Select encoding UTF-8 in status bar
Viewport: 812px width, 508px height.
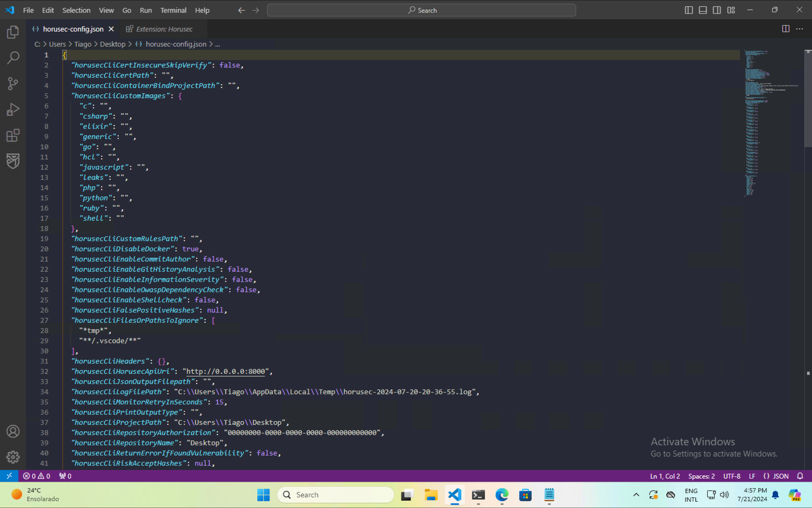pyautogui.click(x=731, y=476)
